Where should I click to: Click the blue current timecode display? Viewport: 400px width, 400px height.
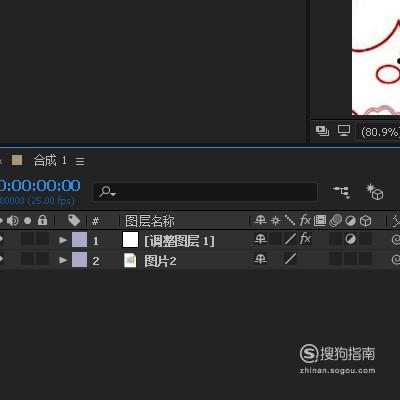(39, 185)
